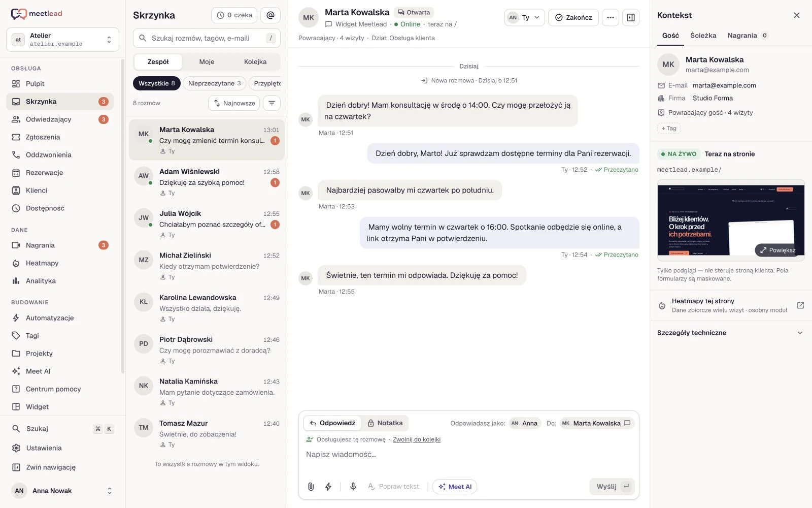Open Ustawienia settings
Image resolution: width=812 pixels, height=508 pixels.
pyautogui.click(x=62, y=448)
